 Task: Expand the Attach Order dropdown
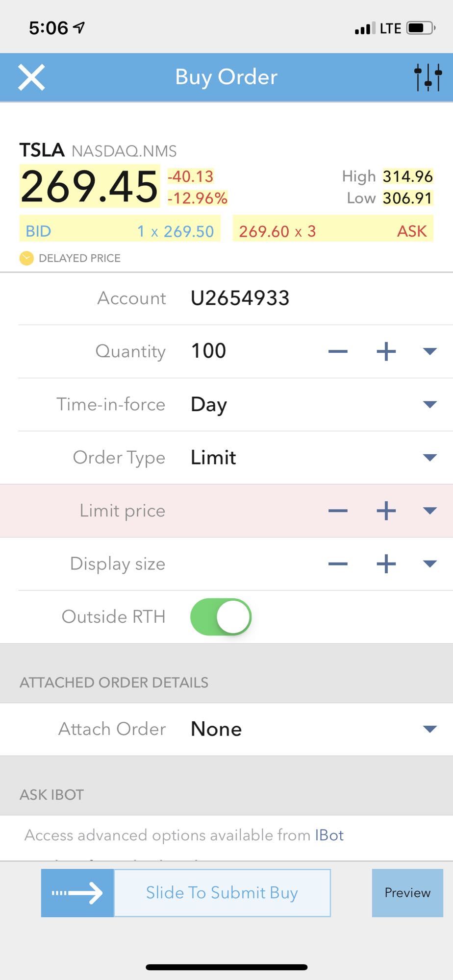pyautogui.click(x=429, y=729)
